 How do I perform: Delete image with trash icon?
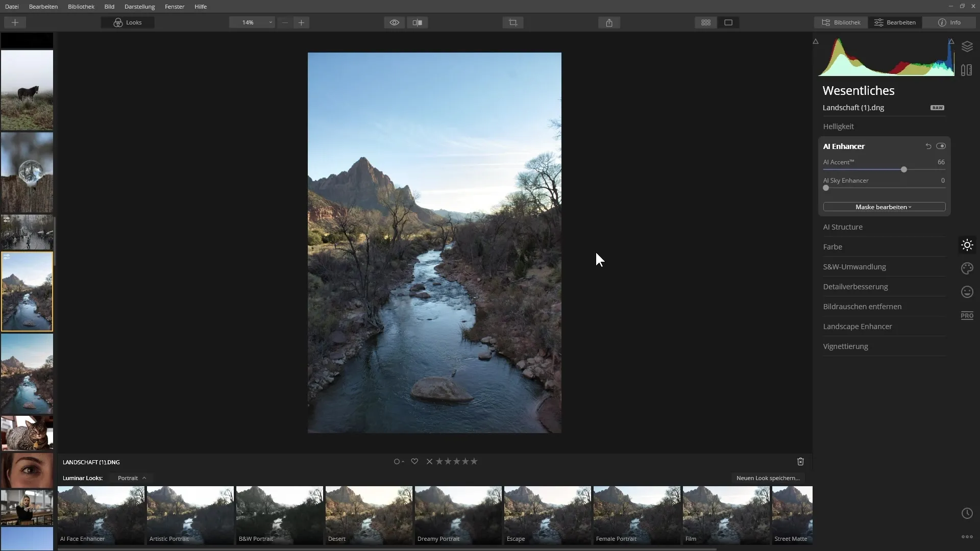pos(800,462)
